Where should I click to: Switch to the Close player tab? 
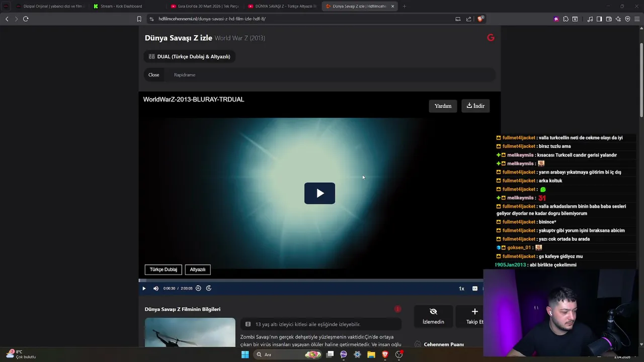point(153,75)
